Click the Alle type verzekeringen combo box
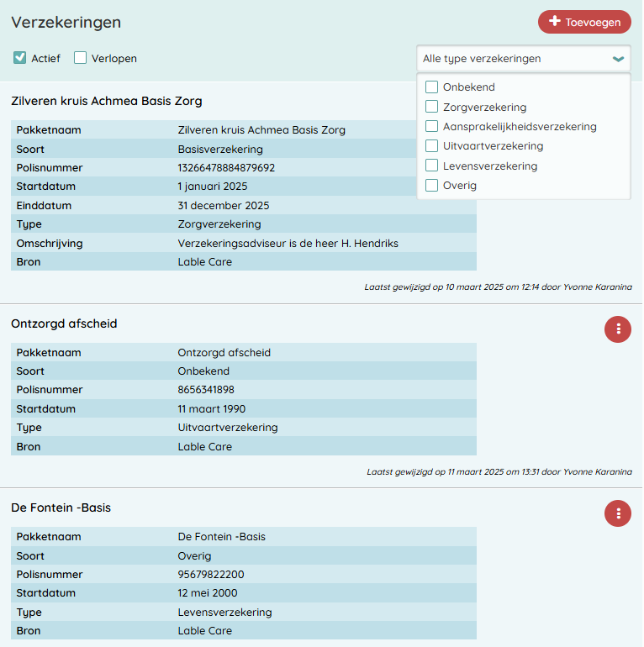 (x=513, y=59)
